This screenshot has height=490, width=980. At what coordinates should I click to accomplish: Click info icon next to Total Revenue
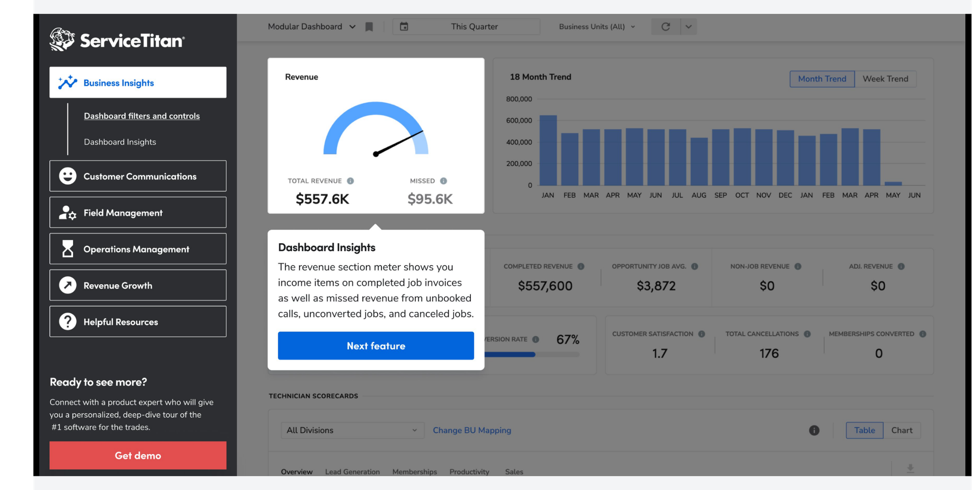click(x=350, y=181)
